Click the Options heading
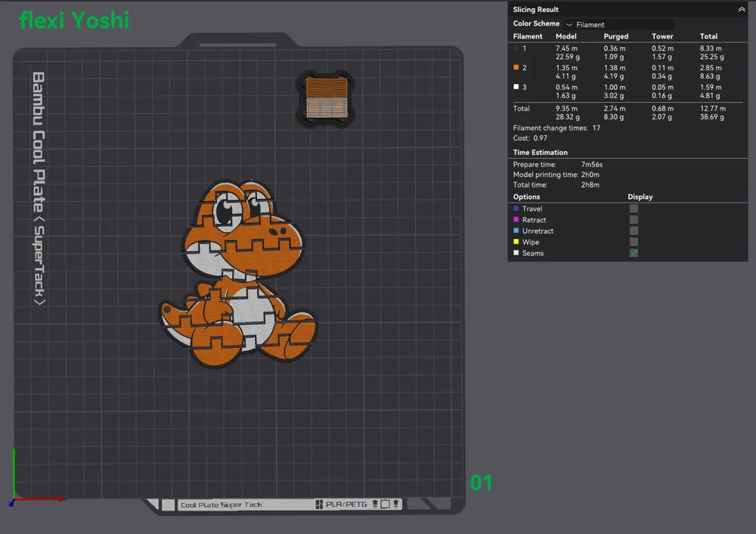Viewport: 756px width, 534px height. coord(526,197)
